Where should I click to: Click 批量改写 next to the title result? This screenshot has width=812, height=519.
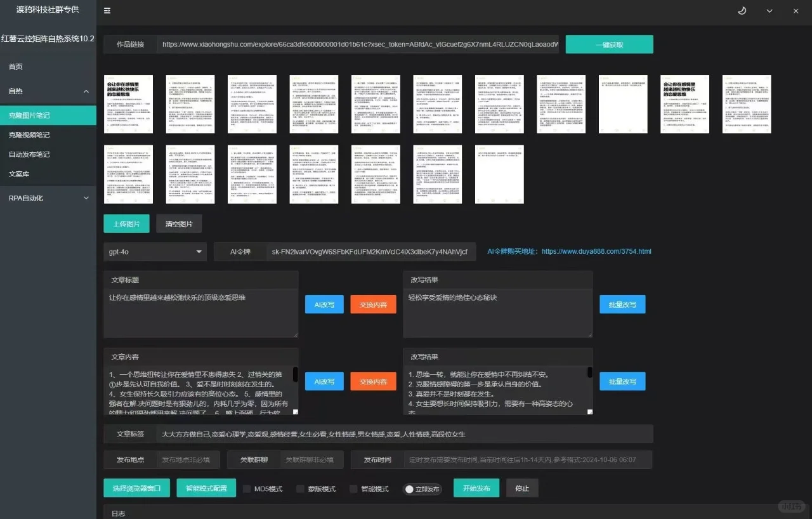click(622, 305)
